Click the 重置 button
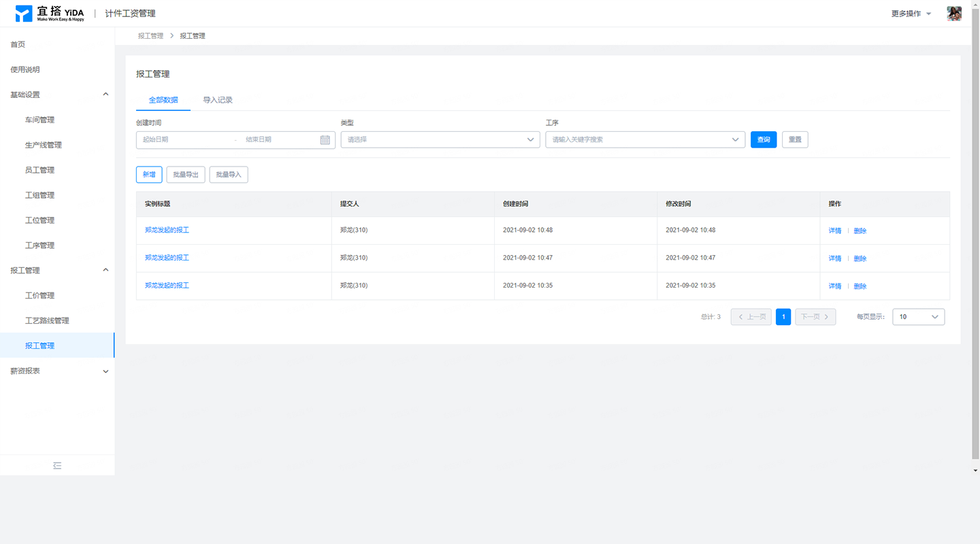The image size is (980, 544). click(795, 139)
